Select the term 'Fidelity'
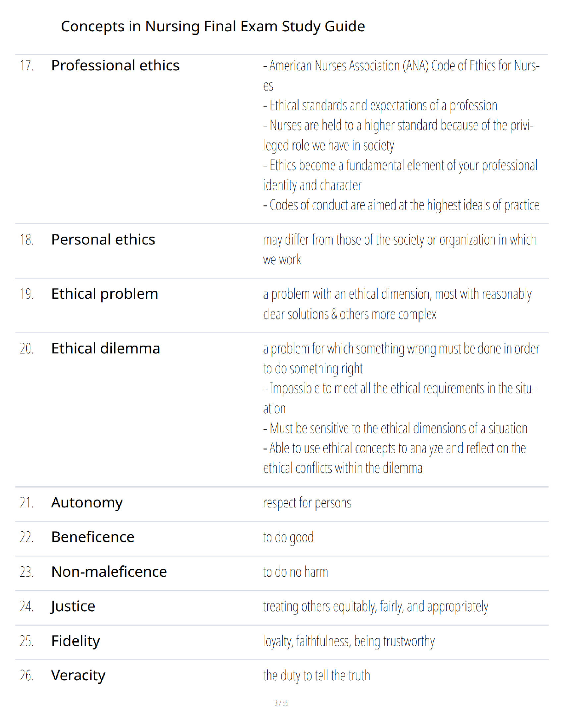This screenshot has height=728, width=563. (75, 641)
